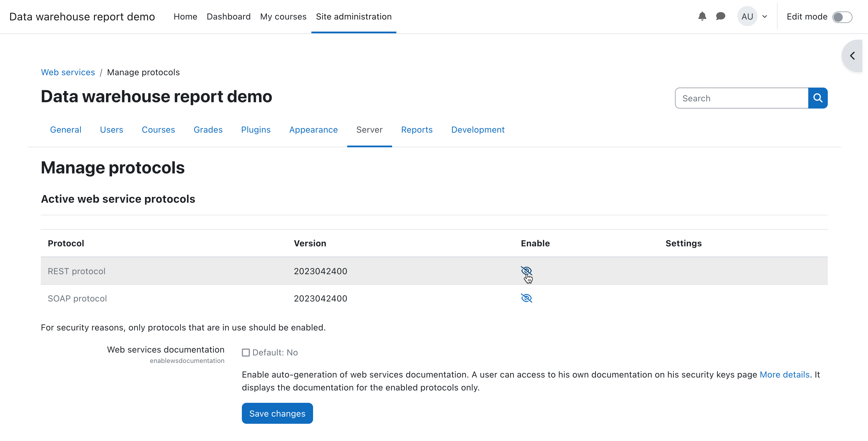This screenshot has width=868, height=441.
Task: Check the Web services documentation checkbox
Action: click(x=246, y=352)
